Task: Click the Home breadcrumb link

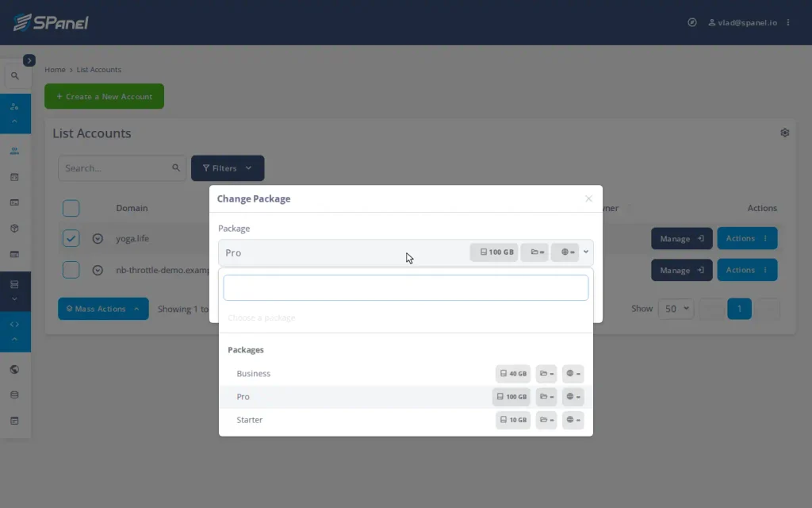Action: click(x=55, y=70)
